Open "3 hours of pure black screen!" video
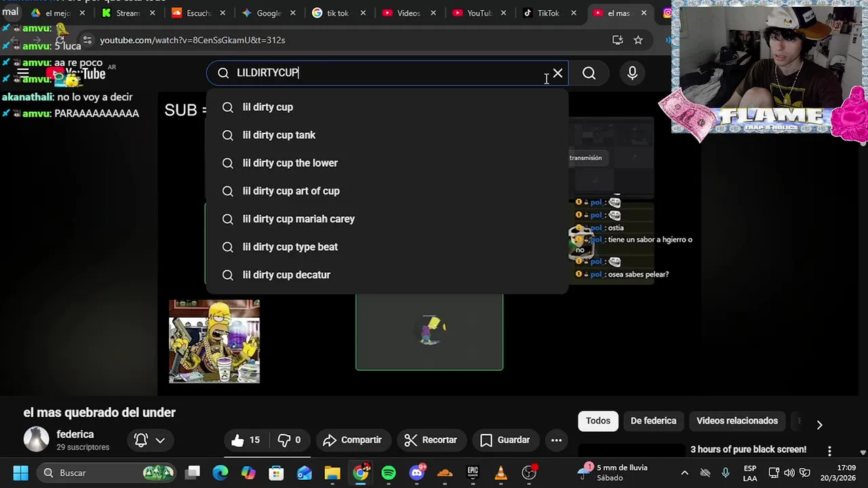868x488 pixels. pyautogui.click(x=748, y=449)
